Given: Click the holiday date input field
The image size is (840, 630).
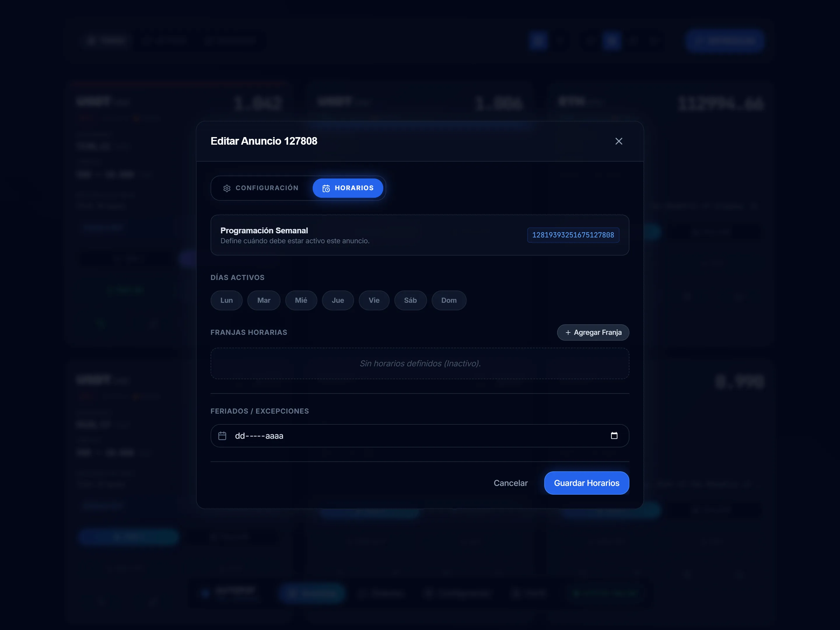Looking at the screenshot, I should coord(380,435).
